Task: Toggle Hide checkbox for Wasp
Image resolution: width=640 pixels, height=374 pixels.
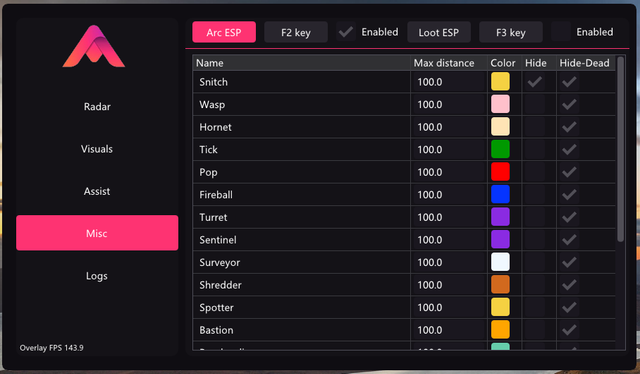Action: coord(535,104)
